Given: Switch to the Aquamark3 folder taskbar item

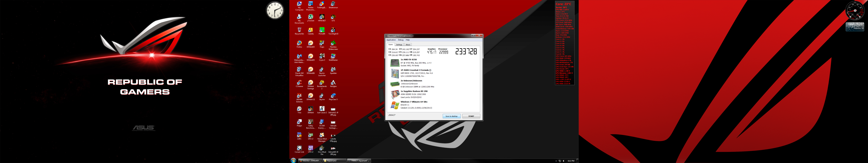Looking at the screenshot, I should click(335, 161).
